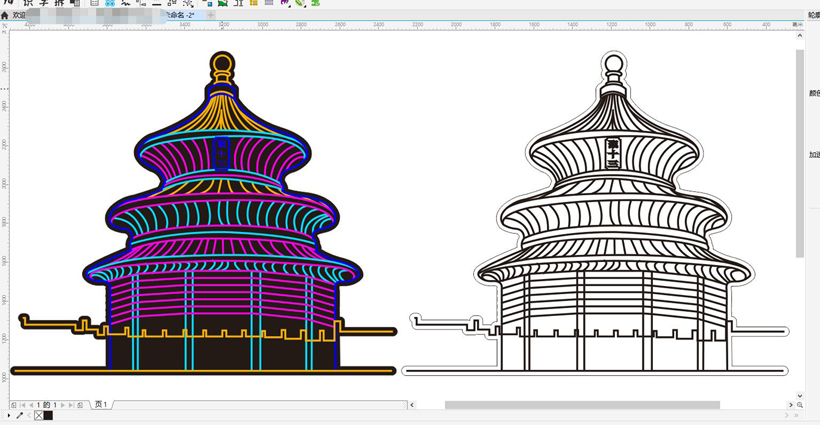Click the ruler origin corner icon
820x425 pixels.
point(5,25)
